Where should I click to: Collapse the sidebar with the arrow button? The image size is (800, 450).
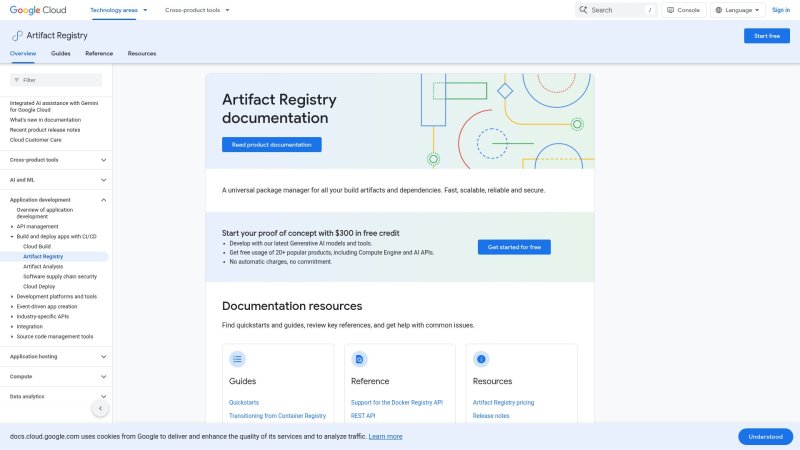[101, 408]
